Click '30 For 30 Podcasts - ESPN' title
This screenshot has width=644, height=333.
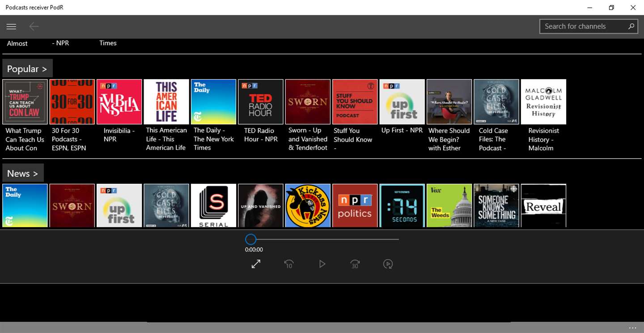(69, 139)
